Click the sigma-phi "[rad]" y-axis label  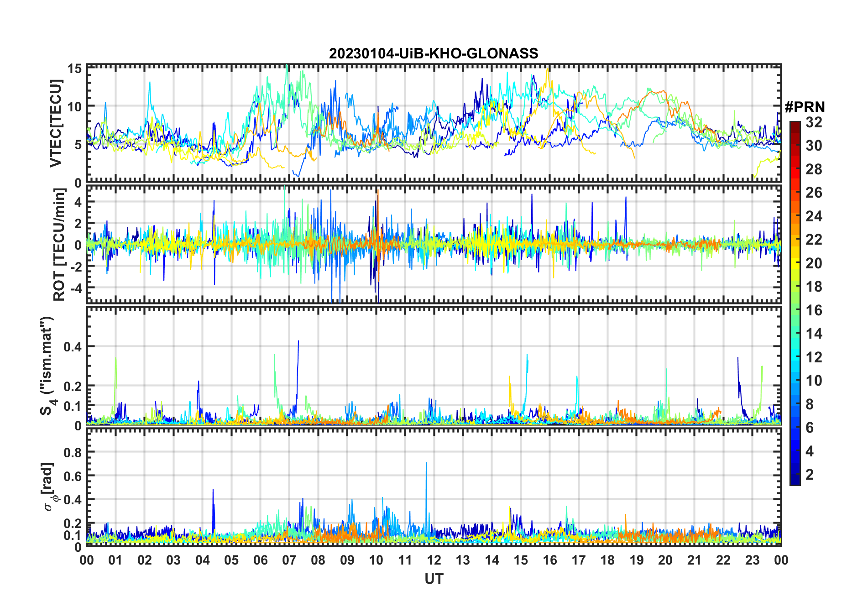pos(49,487)
